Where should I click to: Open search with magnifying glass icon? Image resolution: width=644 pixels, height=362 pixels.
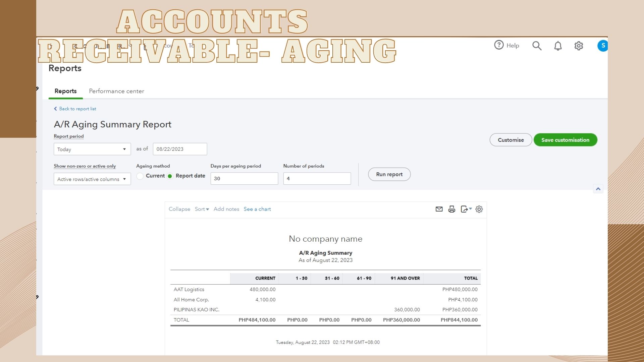(x=537, y=46)
